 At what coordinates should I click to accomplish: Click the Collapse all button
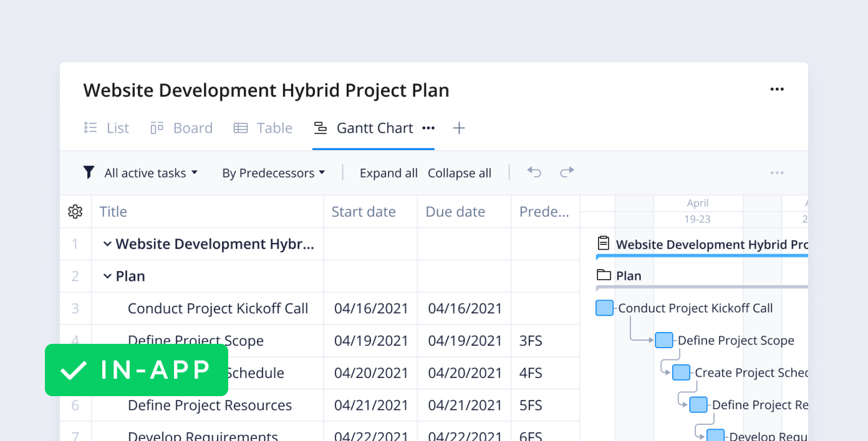[460, 173]
